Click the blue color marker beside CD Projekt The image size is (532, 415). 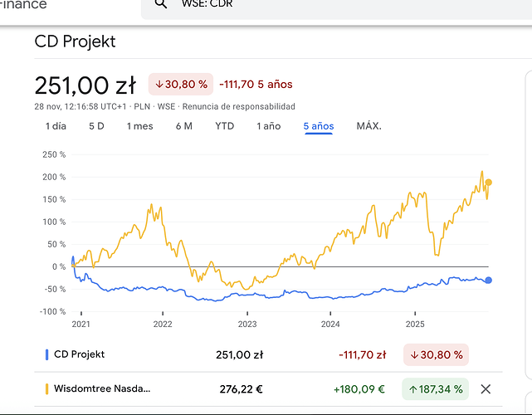click(46, 354)
